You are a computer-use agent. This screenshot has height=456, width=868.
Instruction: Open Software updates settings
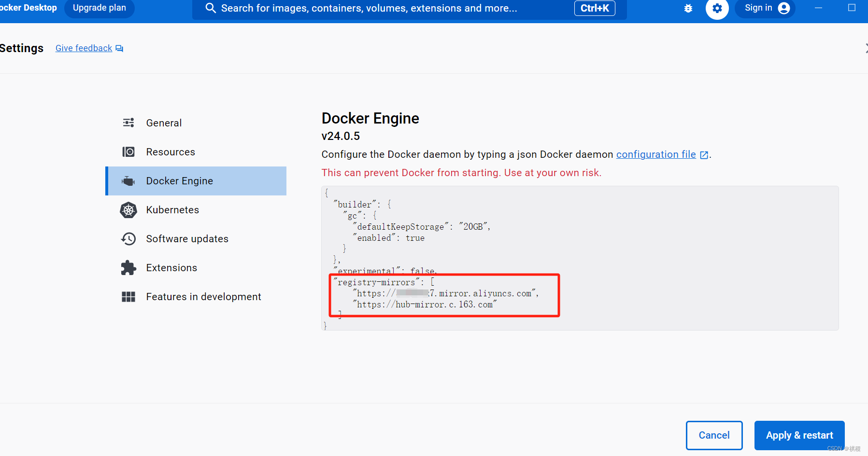point(196,239)
